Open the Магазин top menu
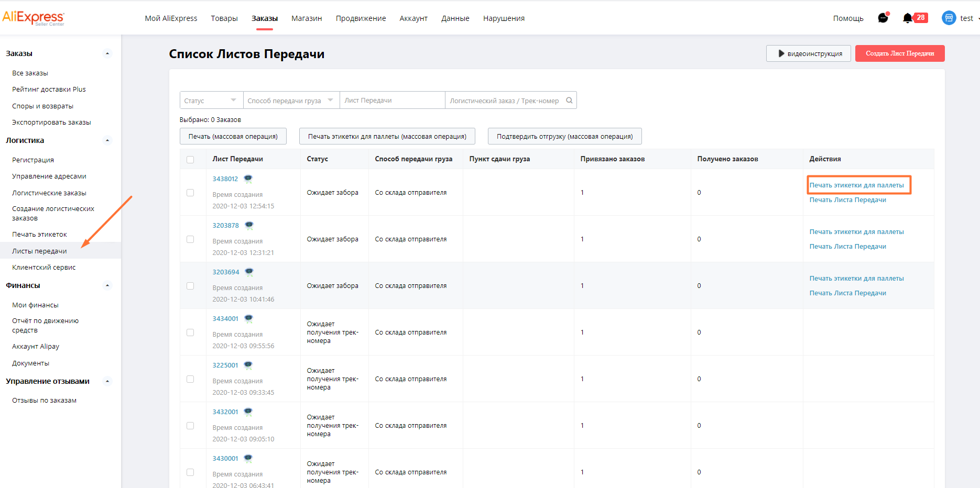Viewport: 980px width, 488px height. [307, 18]
